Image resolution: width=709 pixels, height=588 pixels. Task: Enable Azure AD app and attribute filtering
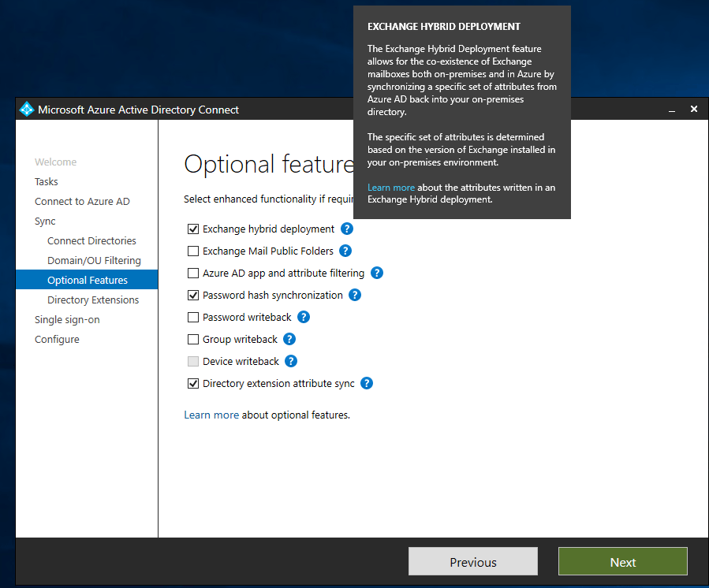click(x=193, y=273)
